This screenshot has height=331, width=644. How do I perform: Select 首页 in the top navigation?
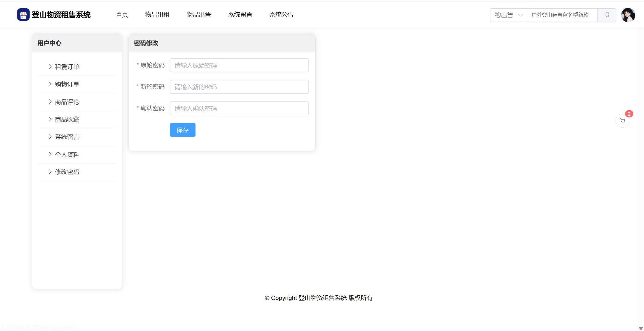122,15
